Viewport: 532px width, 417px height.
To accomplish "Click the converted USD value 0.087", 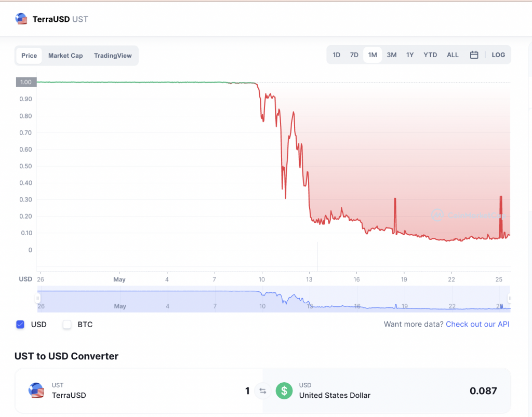I will (483, 391).
